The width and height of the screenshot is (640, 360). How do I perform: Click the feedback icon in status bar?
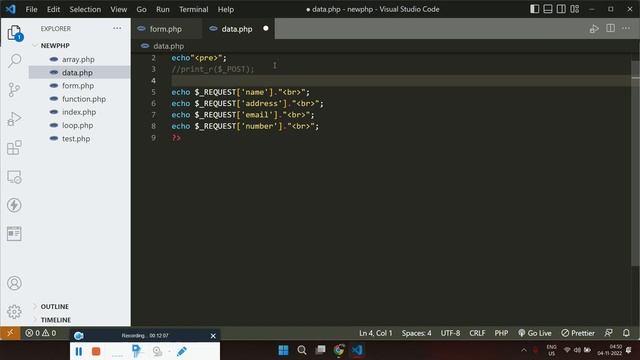(x=609, y=333)
